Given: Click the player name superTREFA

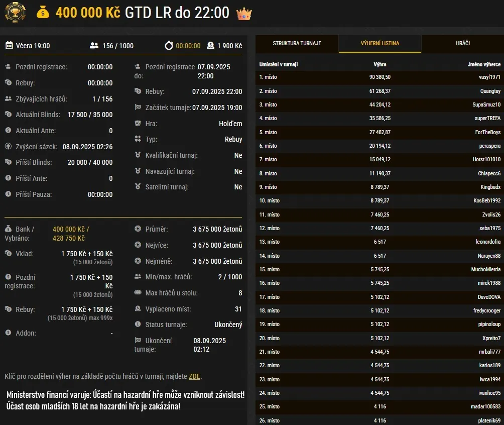Looking at the screenshot, I should point(487,118).
